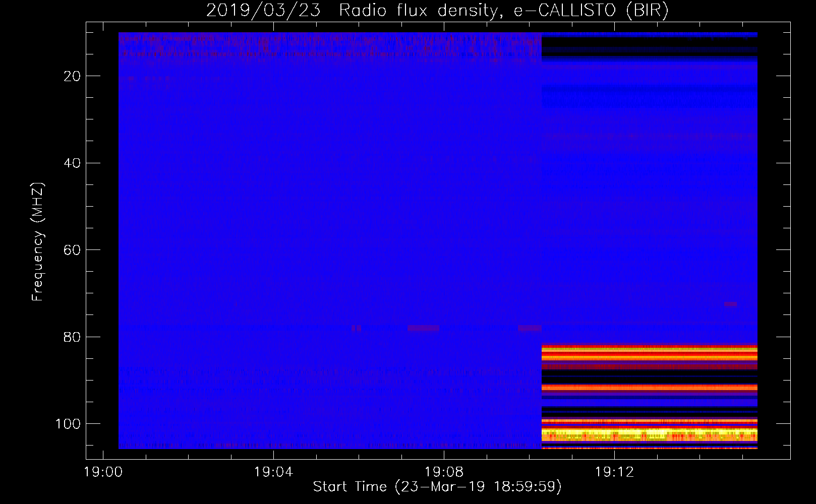The image size is (816, 504).
Task: Click the bright yellow band near 102 MHz
Action: pyautogui.click(x=650, y=434)
